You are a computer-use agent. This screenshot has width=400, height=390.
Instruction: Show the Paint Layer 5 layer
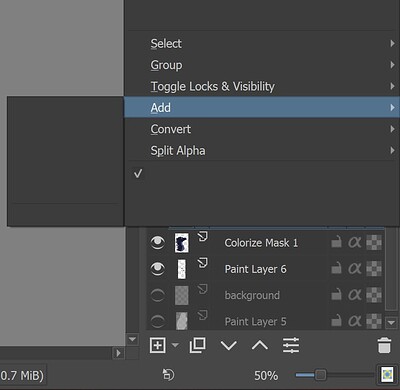click(x=157, y=321)
